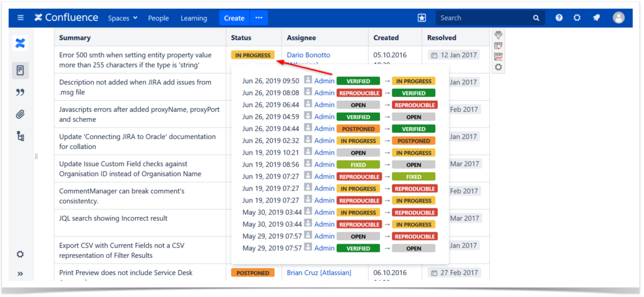644x297 pixels.
Task: Click POSTPONED badge on Jun 26, 2019 04:44 row
Action: coord(358,129)
